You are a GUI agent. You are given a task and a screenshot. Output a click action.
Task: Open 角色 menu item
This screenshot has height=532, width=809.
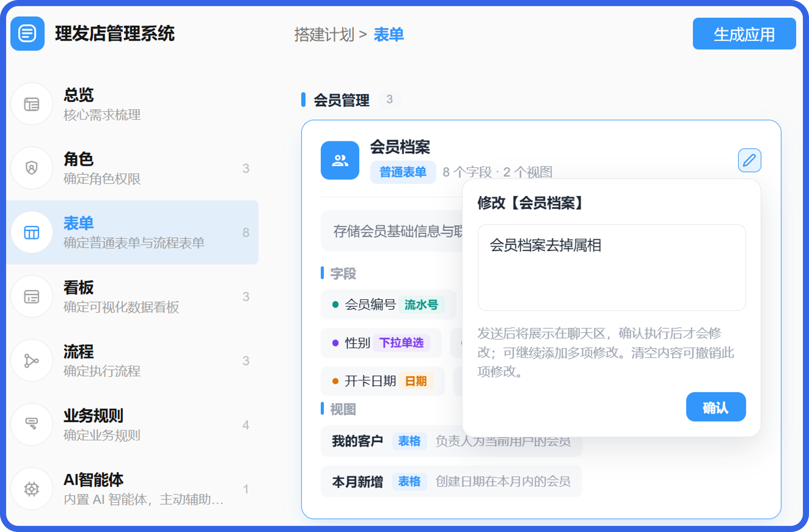pos(132,168)
